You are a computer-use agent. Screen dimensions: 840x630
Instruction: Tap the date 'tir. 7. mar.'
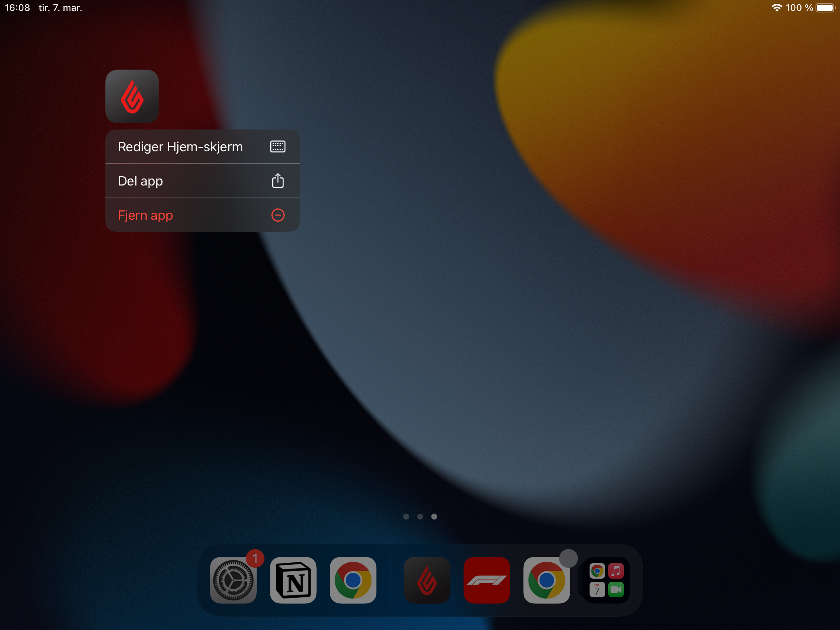point(60,8)
